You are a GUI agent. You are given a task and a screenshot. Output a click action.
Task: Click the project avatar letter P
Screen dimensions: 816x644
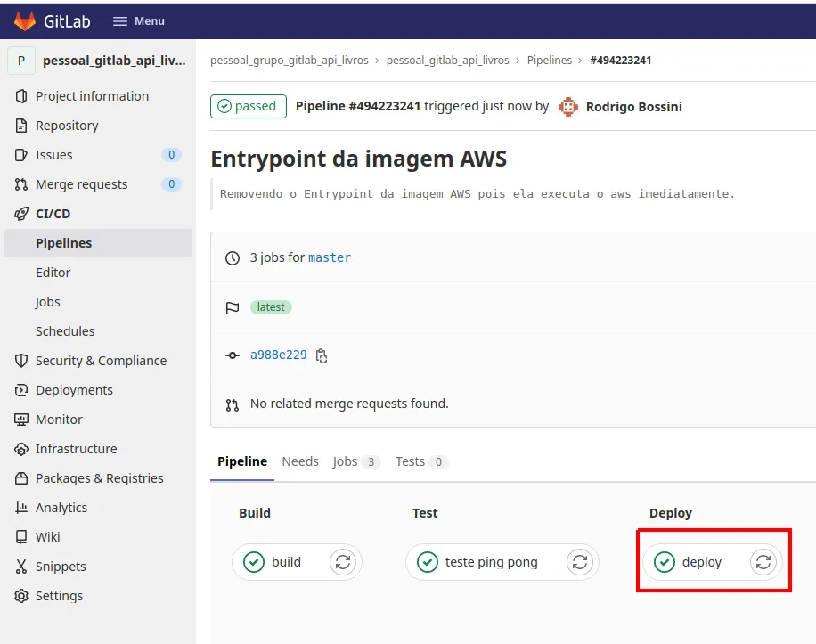(21, 61)
